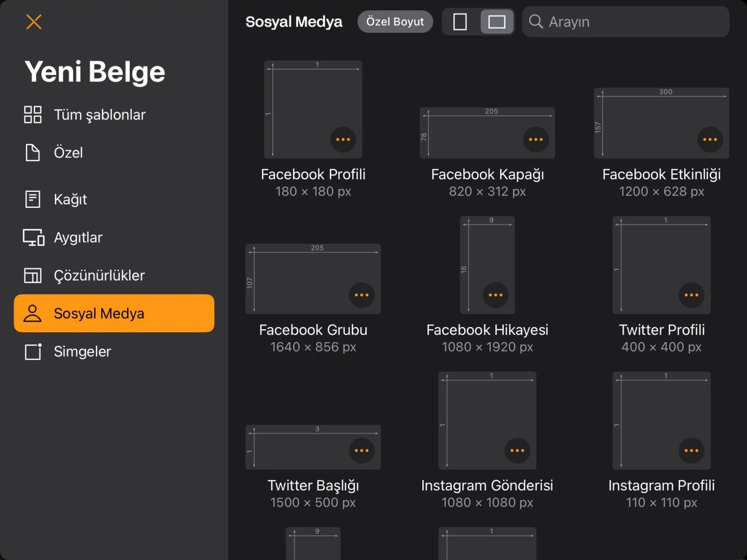Open more options for Instagram Gönderisi
Image resolution: width=747 pixels, height=560 pixels.
(517, 451)
